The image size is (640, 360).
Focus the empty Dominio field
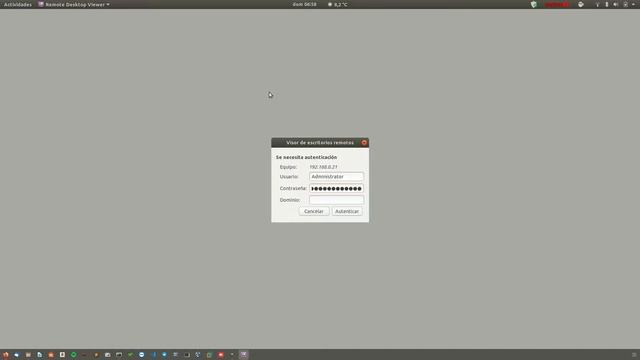(x=336, y=200)
